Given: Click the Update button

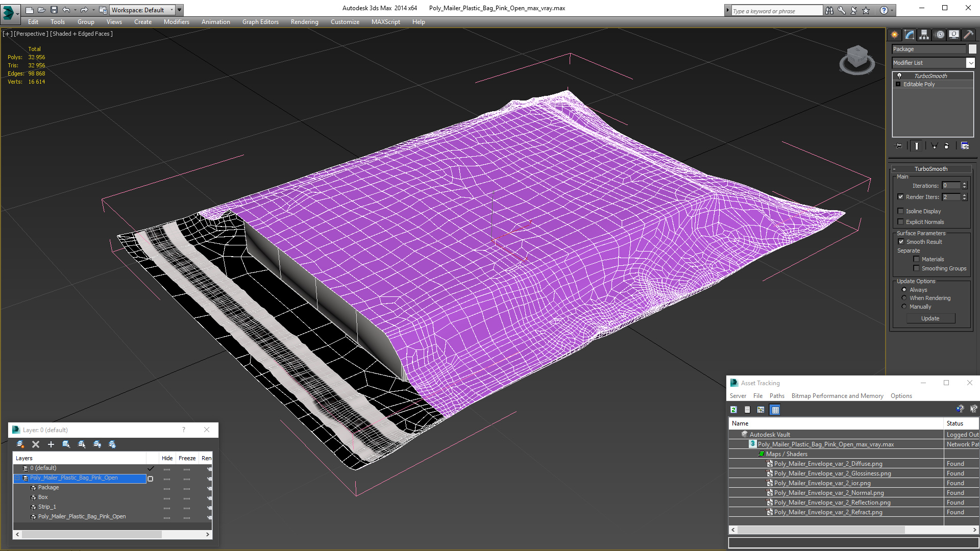Looking at the screenshot, I should (930, 318).
